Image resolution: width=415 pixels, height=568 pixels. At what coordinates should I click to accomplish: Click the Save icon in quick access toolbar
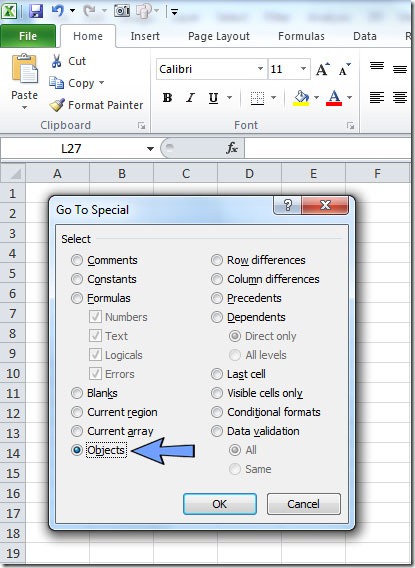tap(36, 11)
